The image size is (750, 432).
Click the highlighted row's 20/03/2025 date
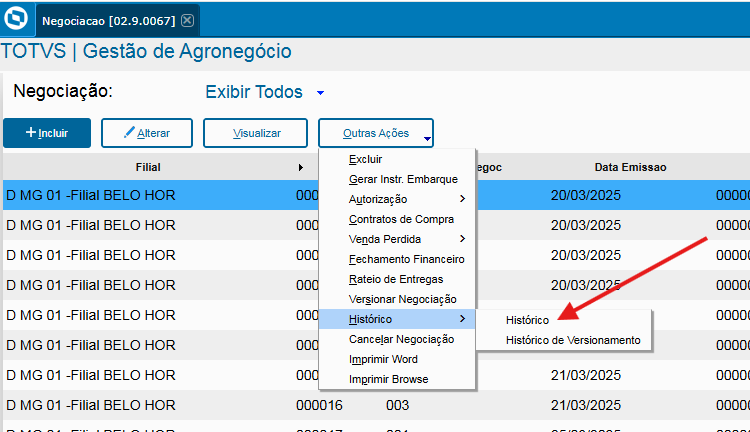click(x=585, y=195)
